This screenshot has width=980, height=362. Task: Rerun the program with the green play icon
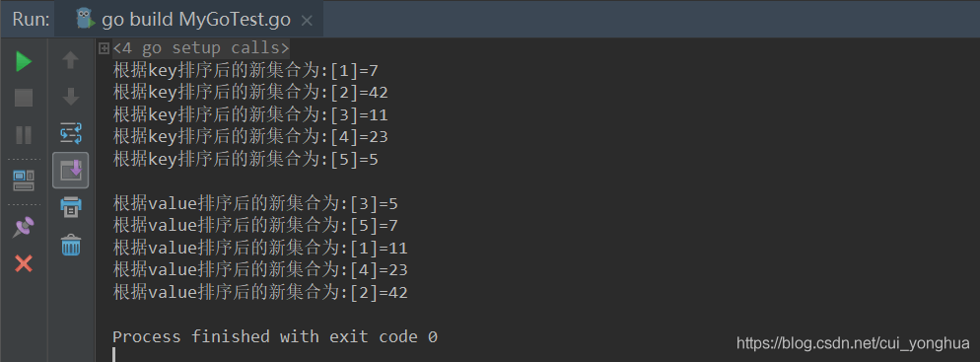24,61
